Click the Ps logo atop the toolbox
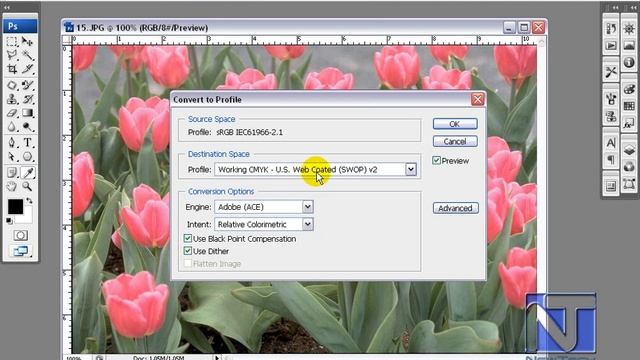The width and height of the screenshot is (640, 360). pos(20,26)
